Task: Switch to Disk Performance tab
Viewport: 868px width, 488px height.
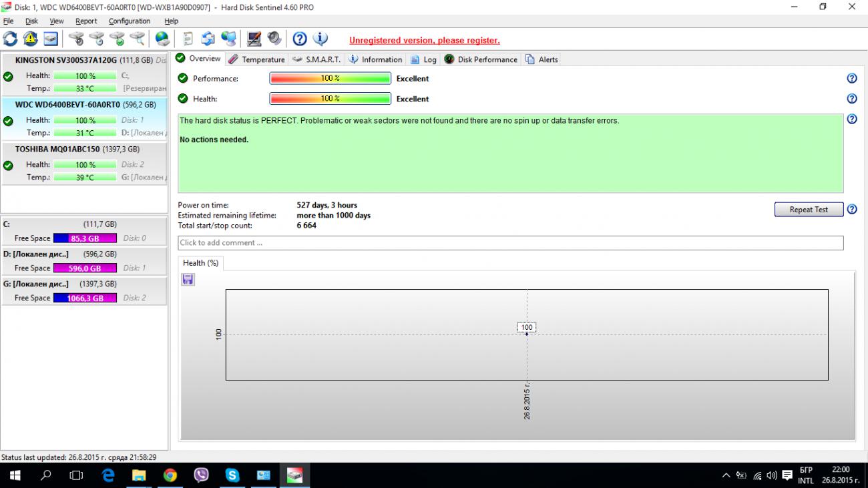Action: 481,59
